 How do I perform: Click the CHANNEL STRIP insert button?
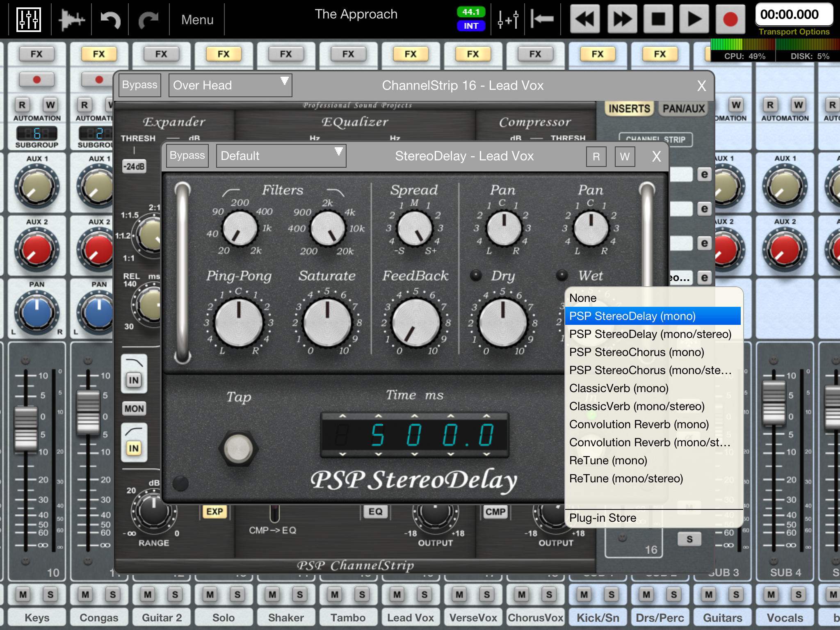[655, 139]
